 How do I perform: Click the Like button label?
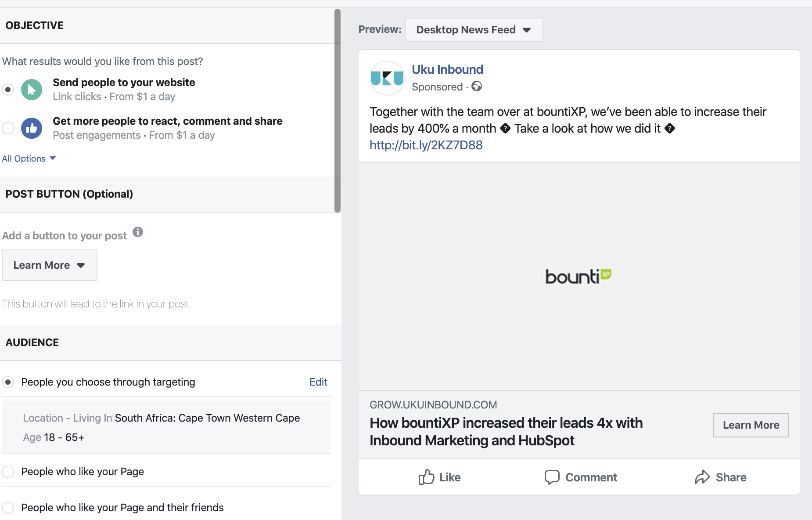point(450,477)
